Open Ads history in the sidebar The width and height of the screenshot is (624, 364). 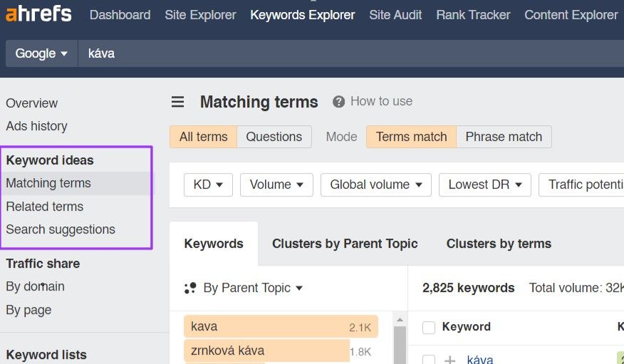[x=36, y=126]
